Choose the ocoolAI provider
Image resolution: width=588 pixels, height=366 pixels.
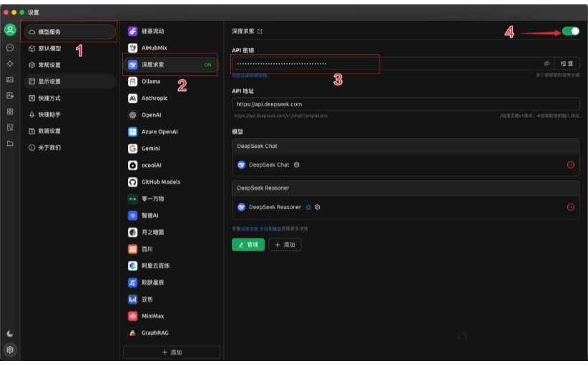pyautogui.click(x=172, y=165)
